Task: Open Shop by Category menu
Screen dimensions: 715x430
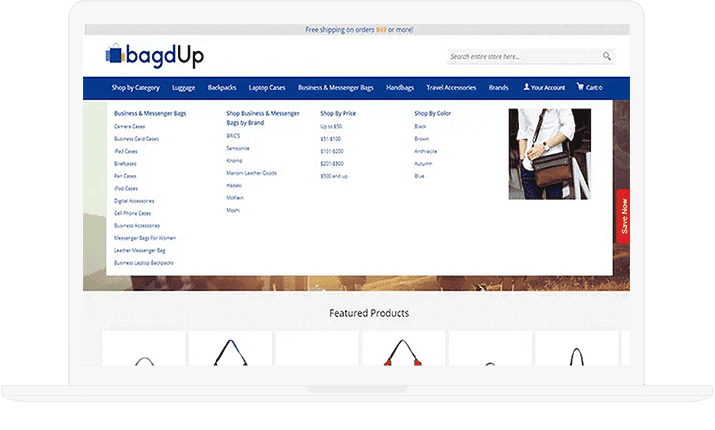Action: pos(135,88)
